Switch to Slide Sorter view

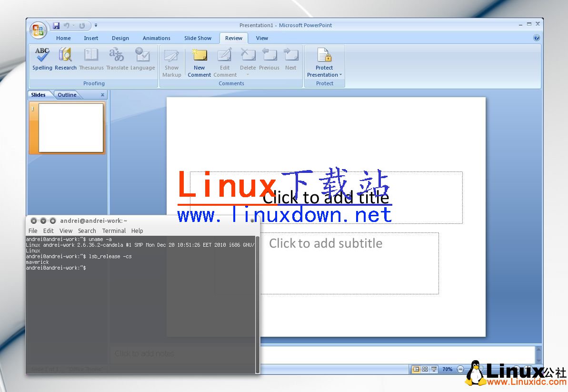point(425,369)
